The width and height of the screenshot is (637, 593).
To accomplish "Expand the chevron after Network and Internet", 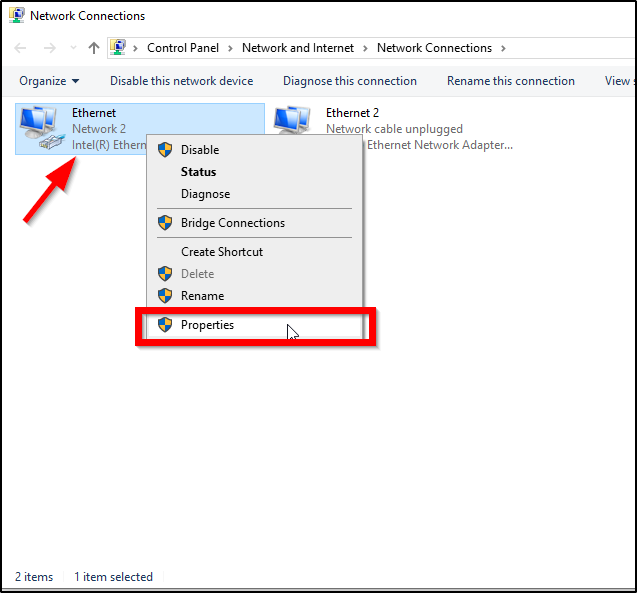I will pyautogui.click(x=367, y=48).
